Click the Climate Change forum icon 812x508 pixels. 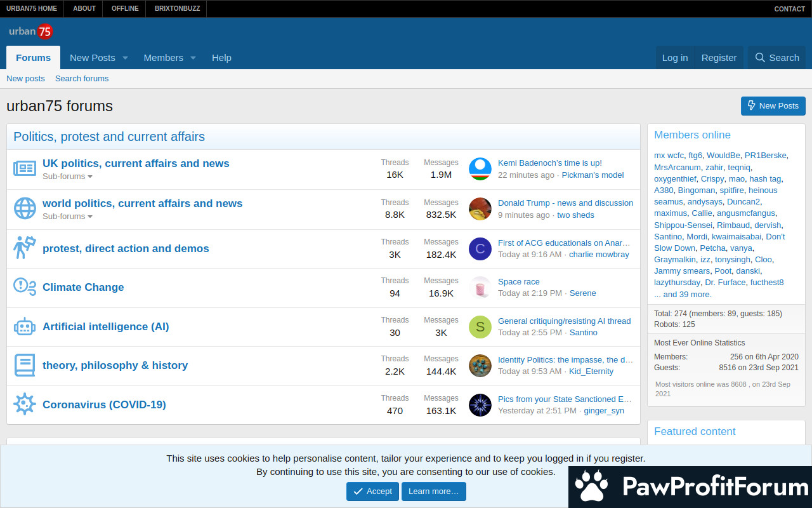point(25,287)
